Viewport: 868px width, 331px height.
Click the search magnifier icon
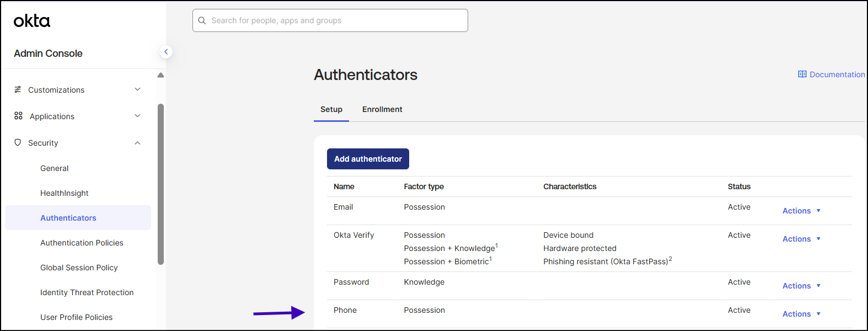pos(202,20)
